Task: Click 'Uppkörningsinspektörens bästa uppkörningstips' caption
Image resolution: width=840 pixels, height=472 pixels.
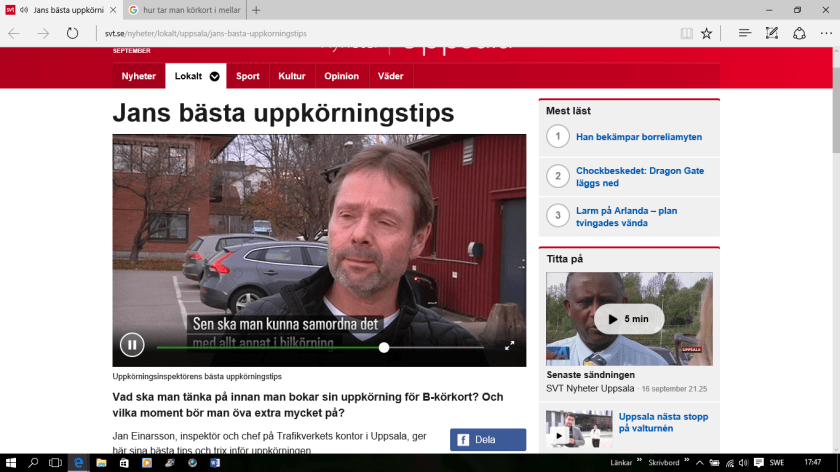Action: pyautogui.click(x=197, y=377)
